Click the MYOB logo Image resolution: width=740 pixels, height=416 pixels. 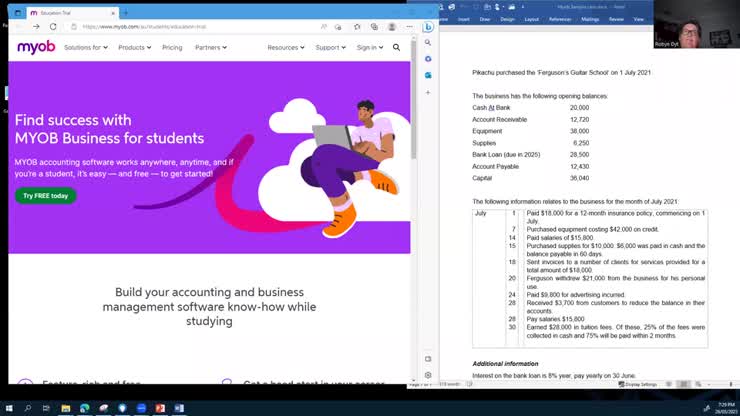(36, 47)
